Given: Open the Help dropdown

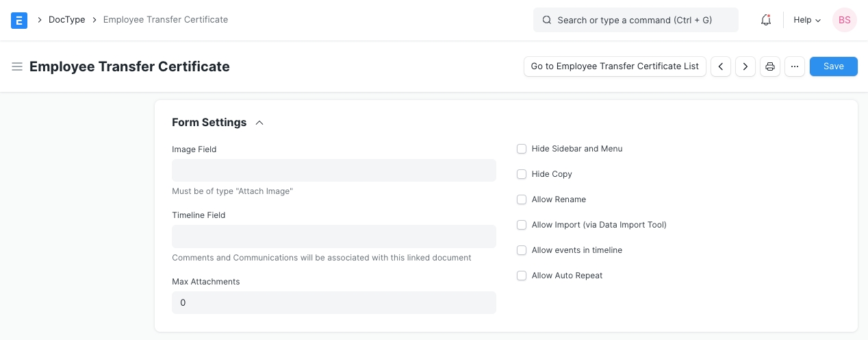Looking at the screenshot, I should [806, 20].
